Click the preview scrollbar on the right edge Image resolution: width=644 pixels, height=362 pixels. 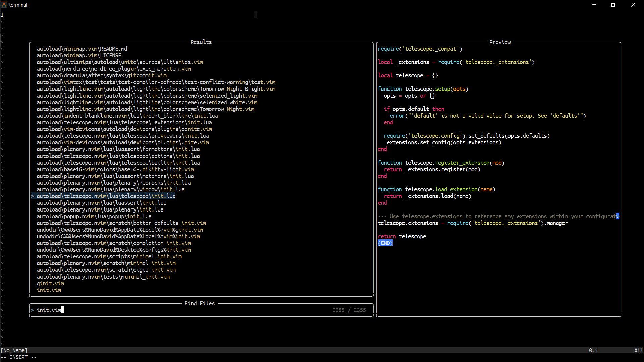pyautogui.click(x=618, y=216)
